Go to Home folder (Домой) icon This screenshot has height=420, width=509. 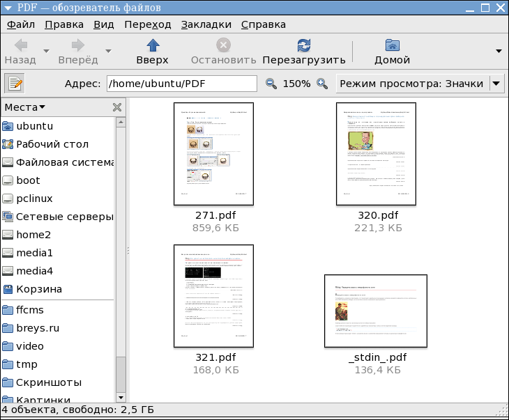pos(392,46)
